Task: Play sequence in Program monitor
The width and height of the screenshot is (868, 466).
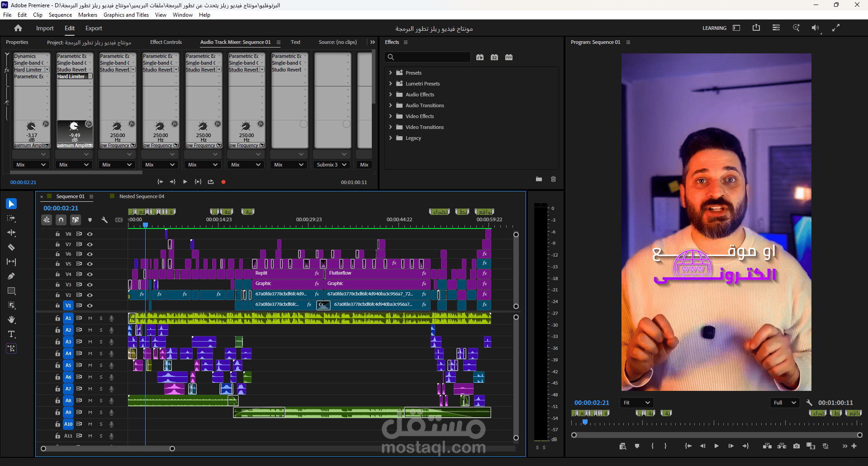Action: tap(716, 446)
